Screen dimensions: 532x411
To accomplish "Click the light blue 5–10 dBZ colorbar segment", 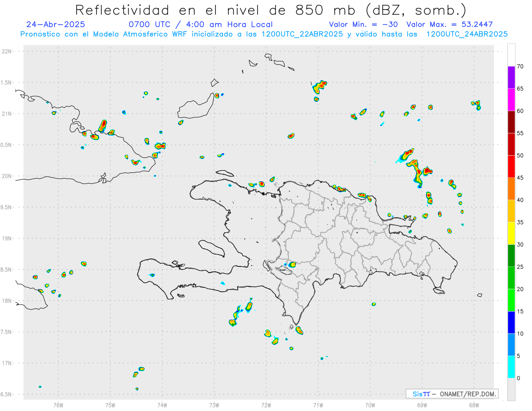I will coord(511,344).
